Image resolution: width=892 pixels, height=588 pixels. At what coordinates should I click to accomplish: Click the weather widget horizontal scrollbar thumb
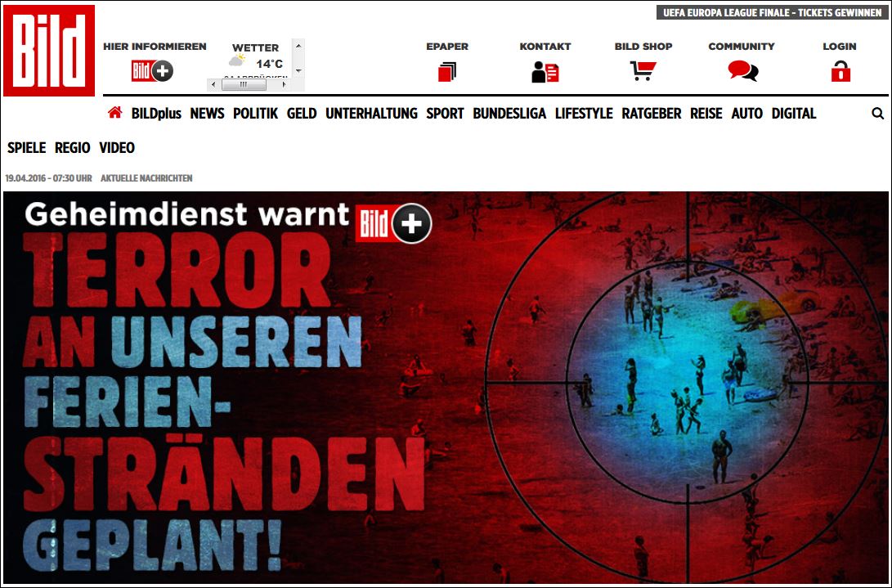click(x=244, y=84)
